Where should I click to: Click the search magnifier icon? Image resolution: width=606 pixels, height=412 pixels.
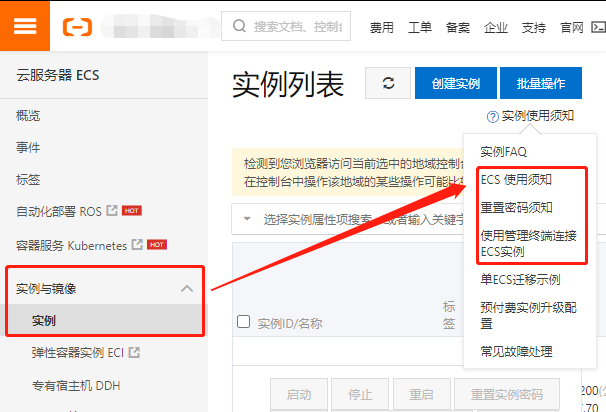pos(239,26)
